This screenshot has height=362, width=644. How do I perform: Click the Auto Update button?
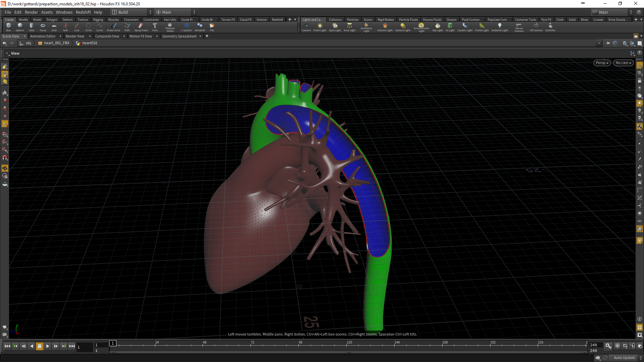pos(624,358)
